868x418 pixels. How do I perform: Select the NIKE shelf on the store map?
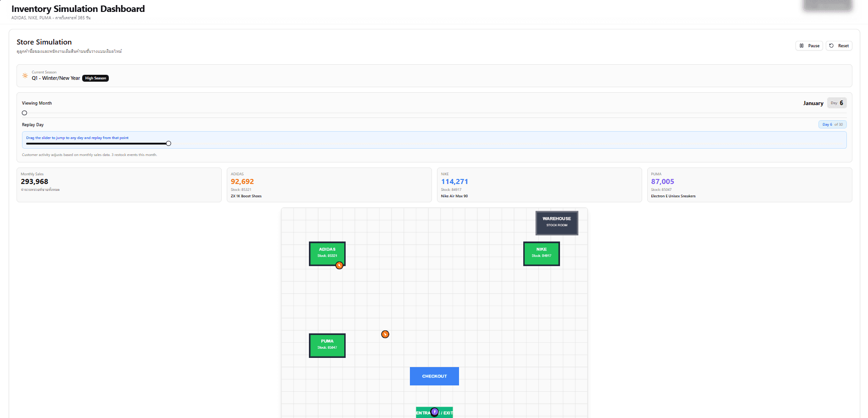(x=541, y=253)
